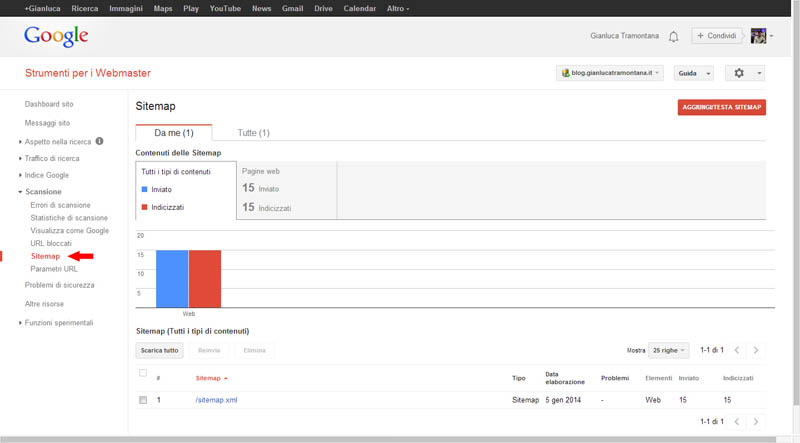Image resolution: width=800 pixels, height=443 pixels.
Task: Open Drive in top bar
Action: click(x=323, y=8)
